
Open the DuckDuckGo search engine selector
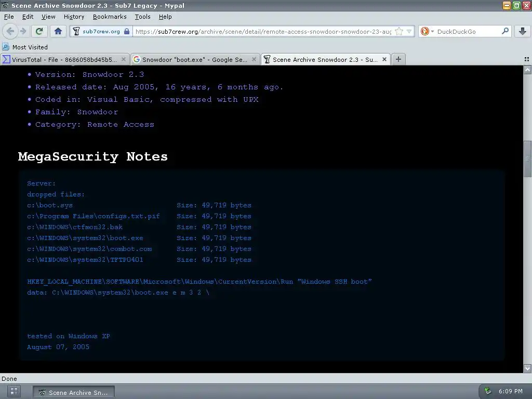[x=427, y=31]
